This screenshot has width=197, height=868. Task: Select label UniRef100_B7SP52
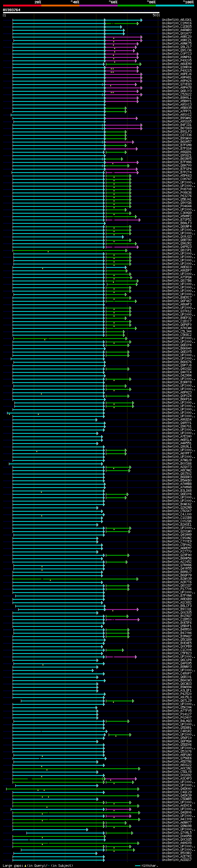177,219
